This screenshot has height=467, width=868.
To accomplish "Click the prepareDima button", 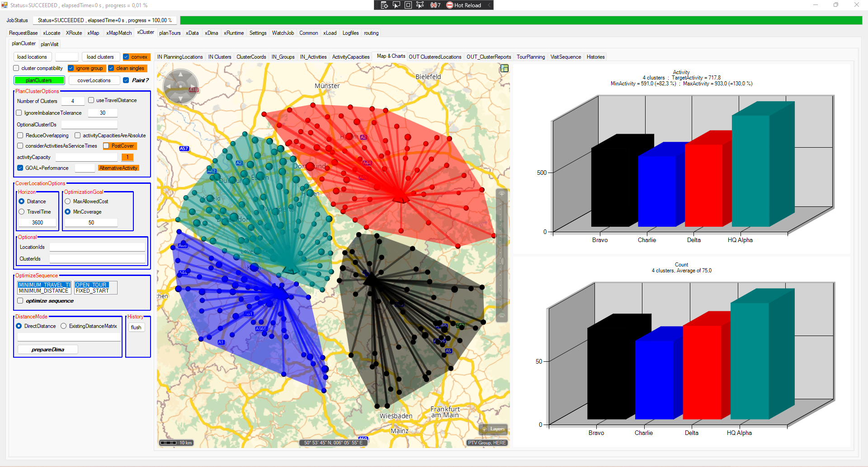I will pyautogui.click(x=48, y=350).
